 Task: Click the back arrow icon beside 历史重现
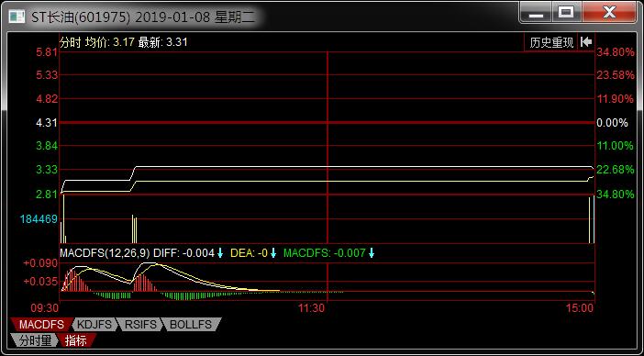click(x=586, y=42)
